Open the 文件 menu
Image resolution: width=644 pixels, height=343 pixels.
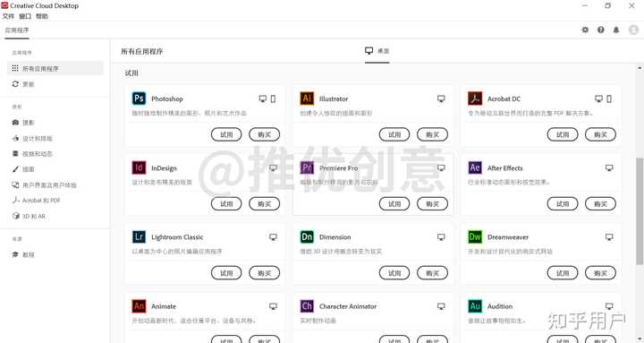coord(8,16)
